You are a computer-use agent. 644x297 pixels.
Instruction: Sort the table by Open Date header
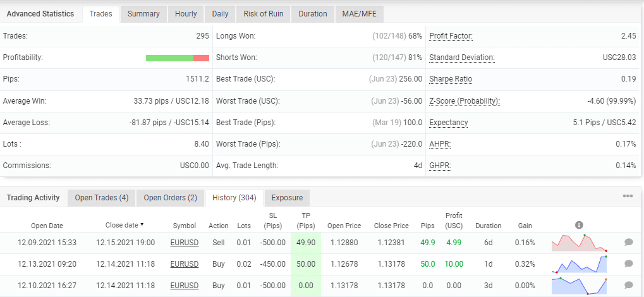point(47,226)
